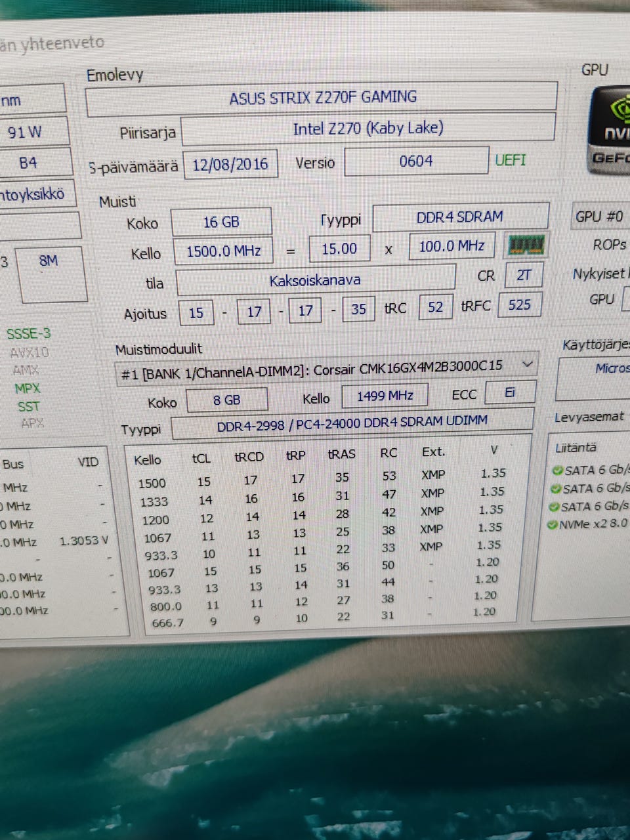Click the SSSE-3 feature label

(x=28, y=333)
